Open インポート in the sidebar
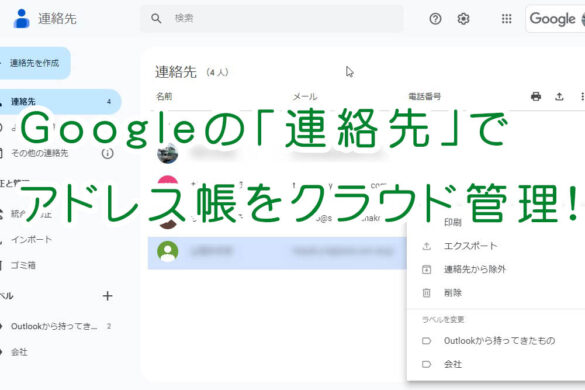This screenshot has height=390, width=585. [x=31, y=240]
